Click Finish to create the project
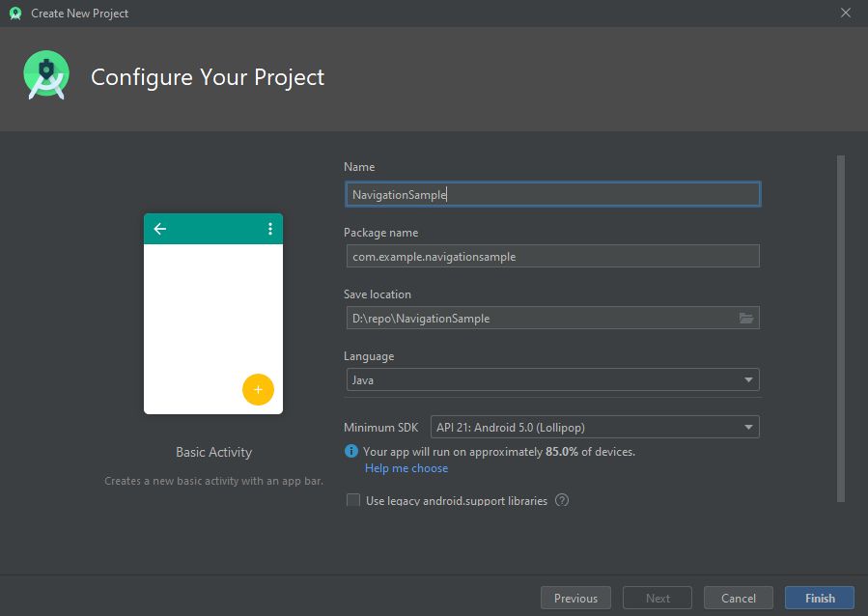868x616 pixels. click(818, 597)
